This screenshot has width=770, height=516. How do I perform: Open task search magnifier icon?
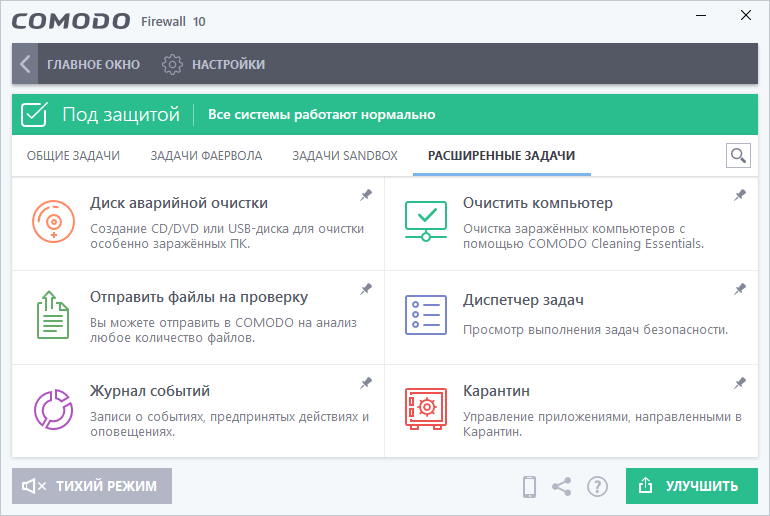pos(738,156)
